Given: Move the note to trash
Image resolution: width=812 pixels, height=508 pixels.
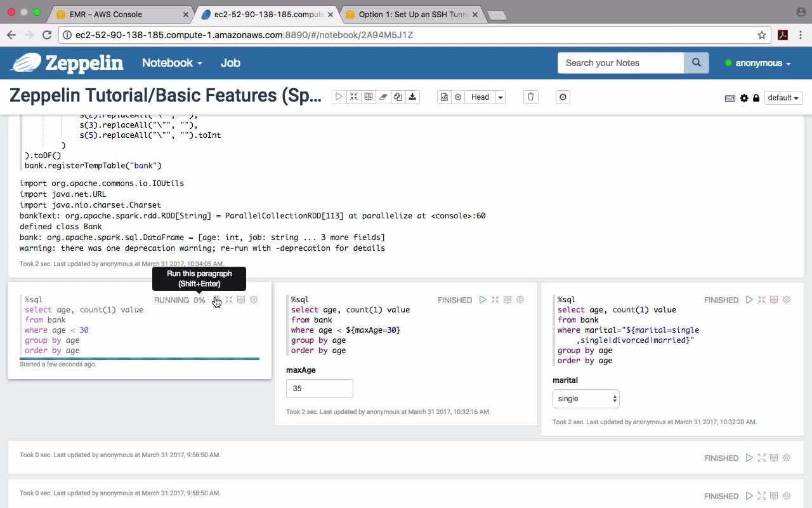Looking at the screenshot, I should pos(531,97).
